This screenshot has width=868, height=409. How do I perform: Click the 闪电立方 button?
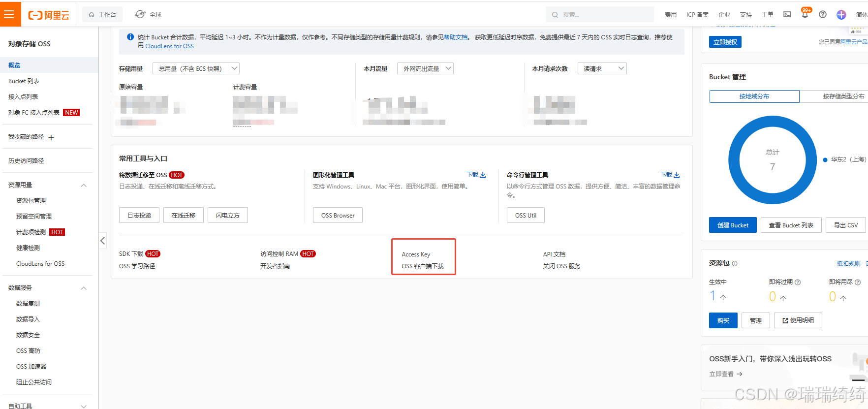tap(228, 215)
